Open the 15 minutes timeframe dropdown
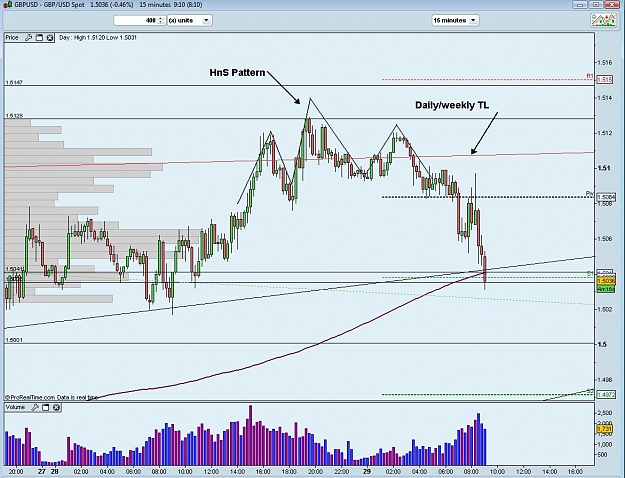This screenshot has width=625, height=478. tap(455, 20)
